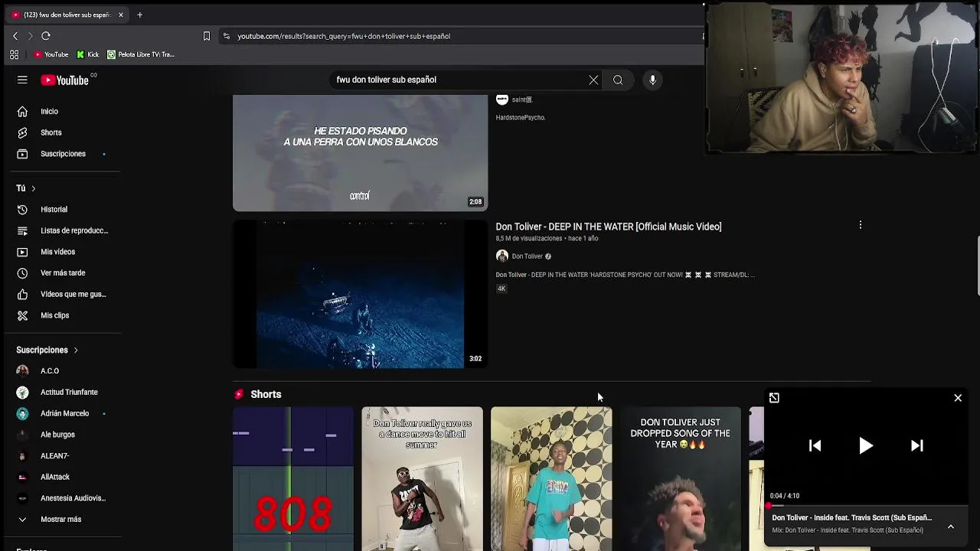Open DROPPED SONG OF THE YEAR Short
Viewport: 980px width, 551px height.
tap(681, 479)
